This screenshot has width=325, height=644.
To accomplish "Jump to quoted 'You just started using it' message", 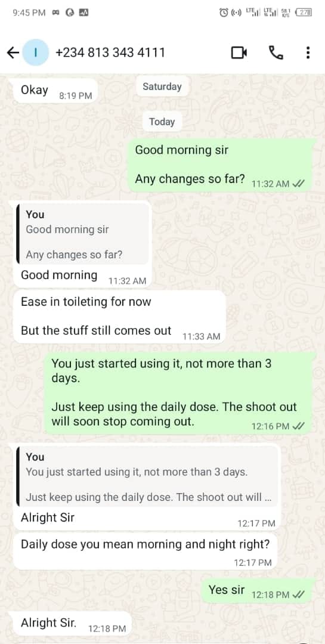I will pos(147,476).
